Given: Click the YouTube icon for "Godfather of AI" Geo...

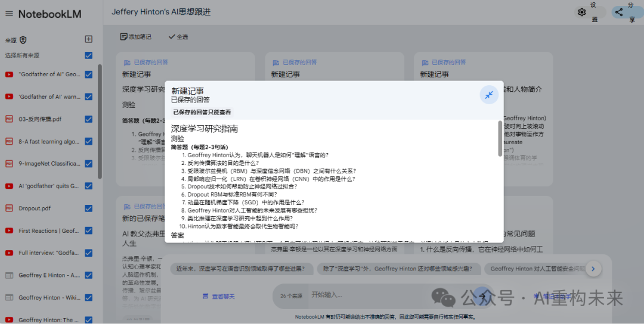Looking at the screenshot, I should (9, 74).
